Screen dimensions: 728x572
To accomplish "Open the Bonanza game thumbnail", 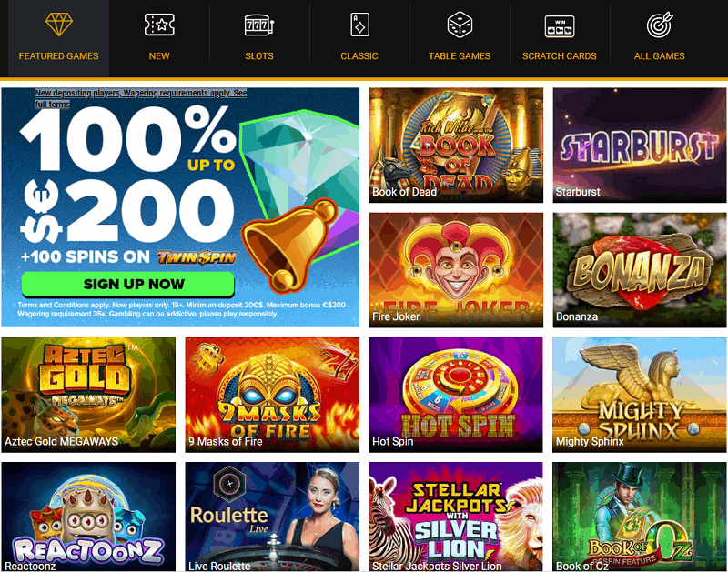I will tap(640, 270).
